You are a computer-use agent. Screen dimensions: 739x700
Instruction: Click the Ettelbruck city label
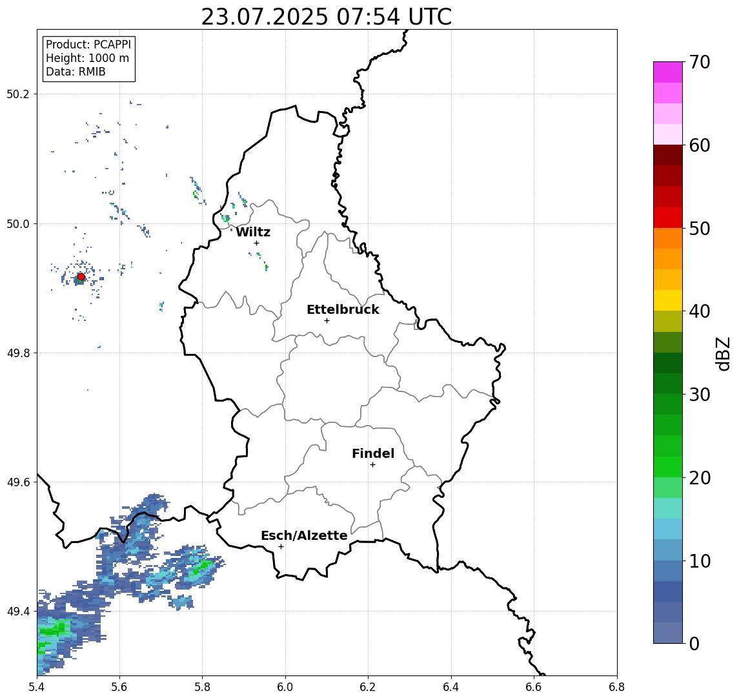pos(343,309)
